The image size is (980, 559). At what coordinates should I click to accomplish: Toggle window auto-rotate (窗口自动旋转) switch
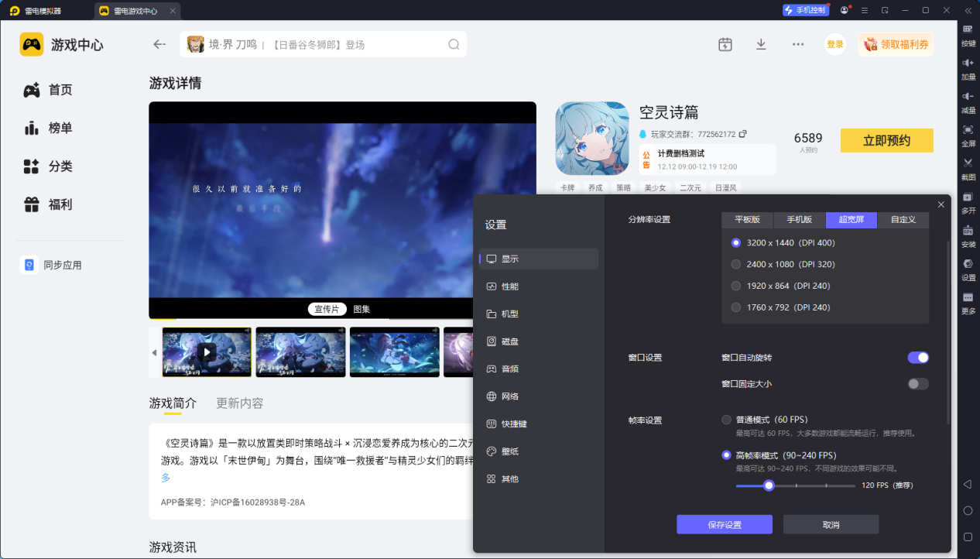coord(917,358)
